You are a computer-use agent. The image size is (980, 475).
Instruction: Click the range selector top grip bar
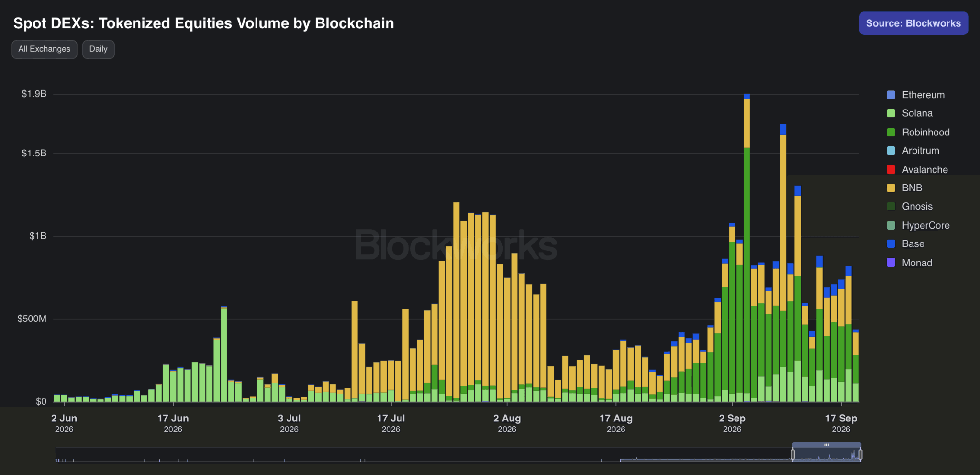826,445
